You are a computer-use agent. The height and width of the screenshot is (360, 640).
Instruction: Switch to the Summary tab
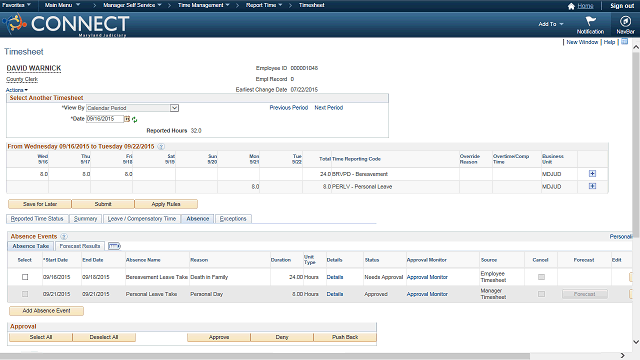point(85,219)
